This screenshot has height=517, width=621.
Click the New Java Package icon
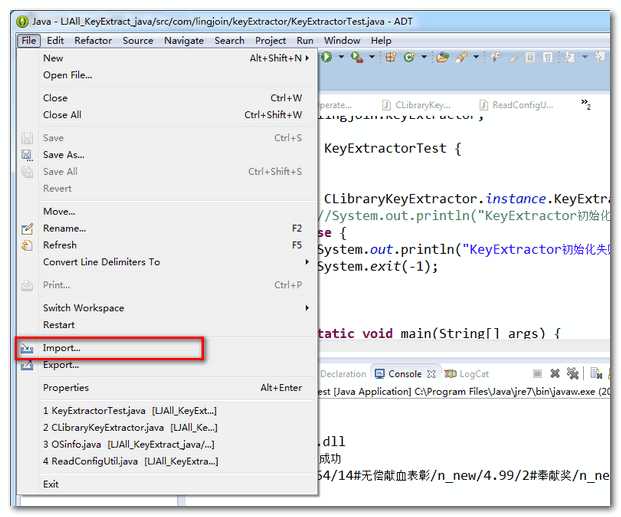point(391,57)
